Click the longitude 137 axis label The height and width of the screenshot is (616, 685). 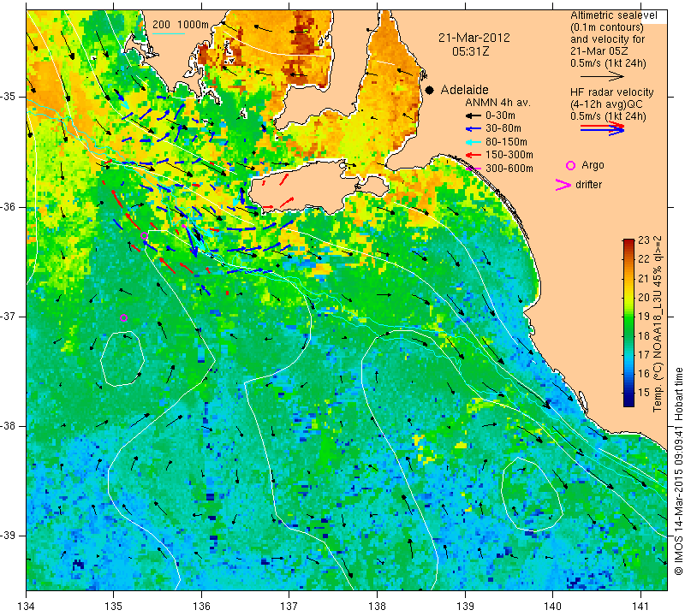[289, 607]
